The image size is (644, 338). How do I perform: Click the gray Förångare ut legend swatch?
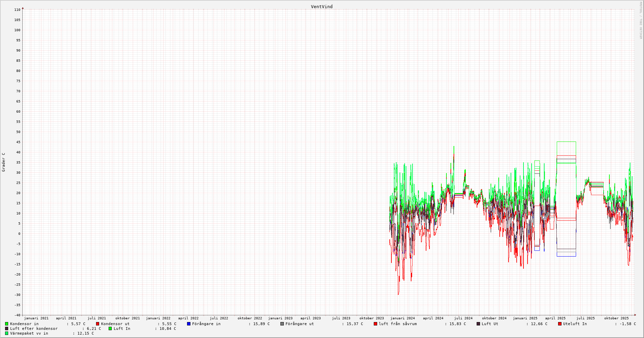[282, 324]
